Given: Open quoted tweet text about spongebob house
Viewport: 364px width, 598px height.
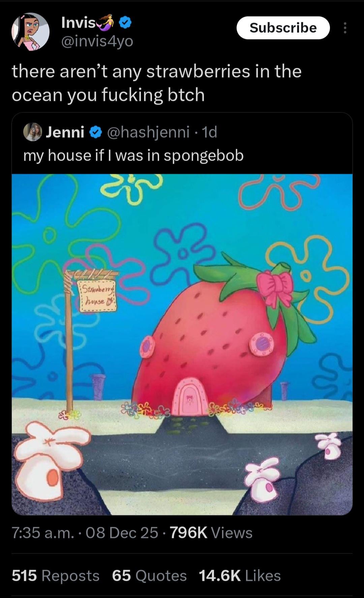Looking at the screenshot, I should (x=133, y=156).
